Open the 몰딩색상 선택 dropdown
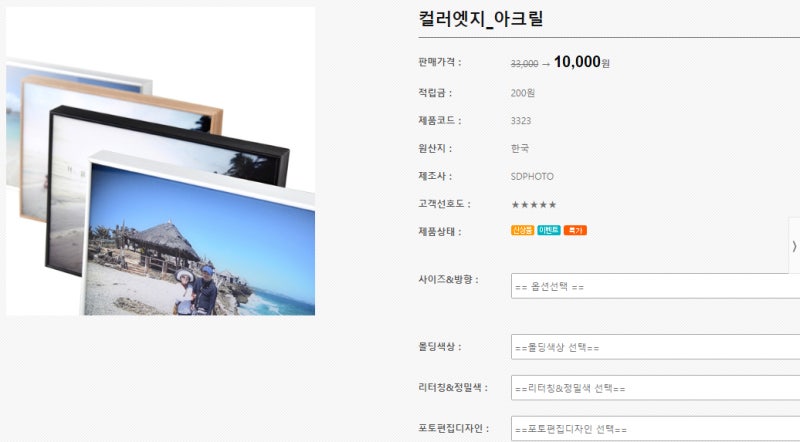The width and height of the screenshot is (800, 442). coord(655,347)
